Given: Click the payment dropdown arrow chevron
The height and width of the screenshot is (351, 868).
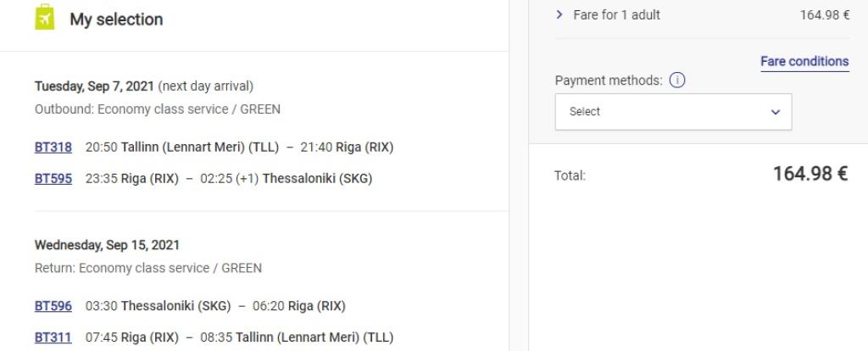Looking at the screenshot, I should 774,111.
